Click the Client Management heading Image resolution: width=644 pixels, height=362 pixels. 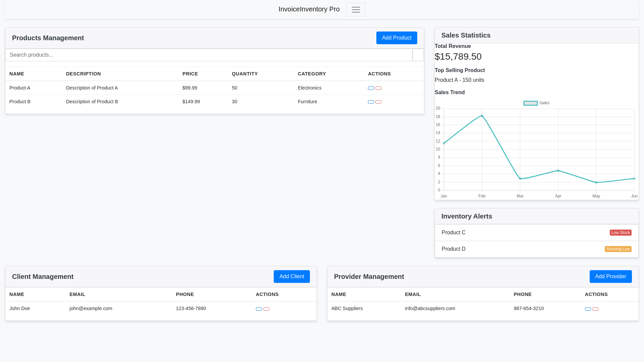(43, 277)
